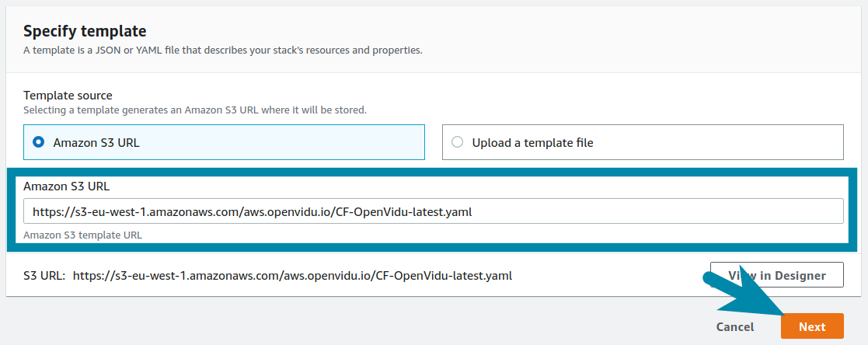
Task: Click the Specify template heading
Action: [x=85, y=30]
